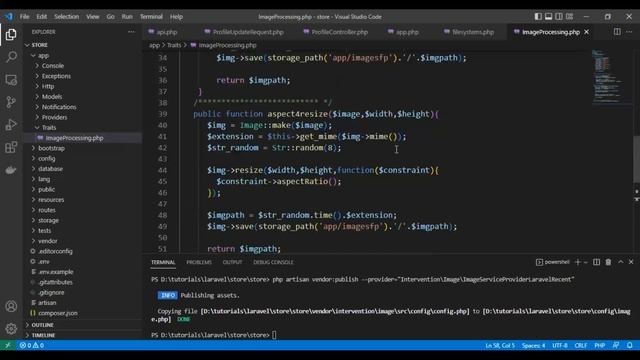Close the terminal panel
This screenshot has height=360, width=640.
click(x=631, y=262)
